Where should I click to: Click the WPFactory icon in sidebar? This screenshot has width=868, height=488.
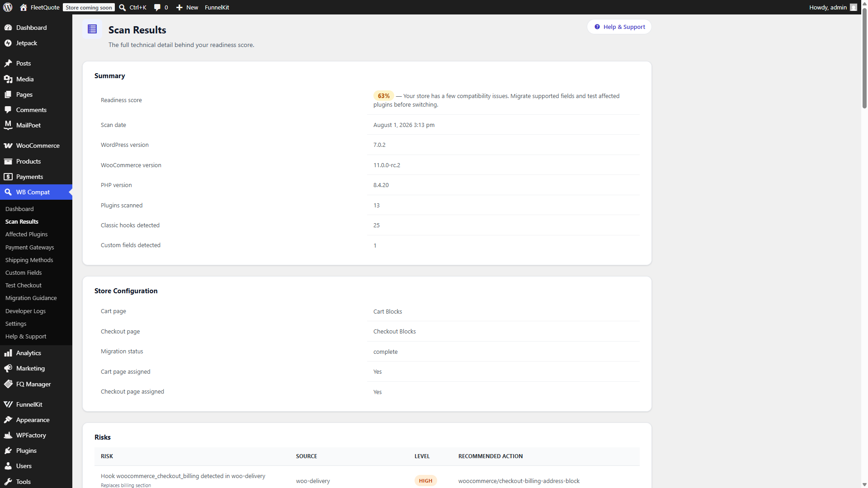tap(8, 435)
